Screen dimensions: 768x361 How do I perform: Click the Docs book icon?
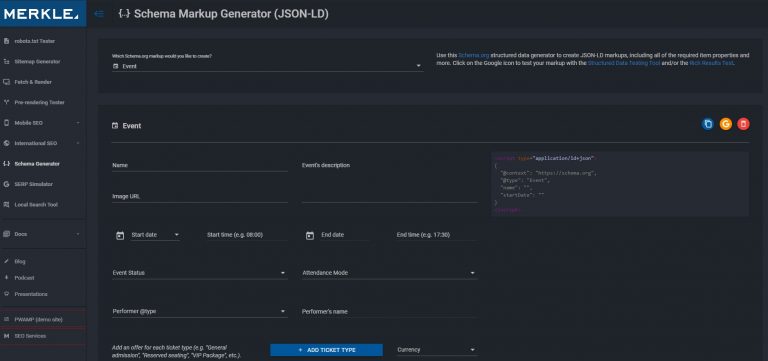click(x=6, y=234)
